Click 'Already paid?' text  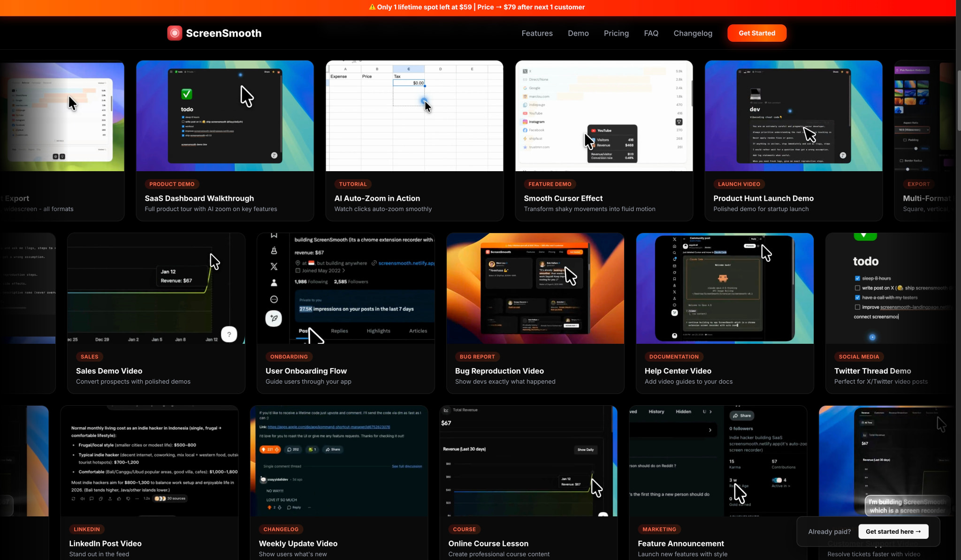tap(829, 531)
